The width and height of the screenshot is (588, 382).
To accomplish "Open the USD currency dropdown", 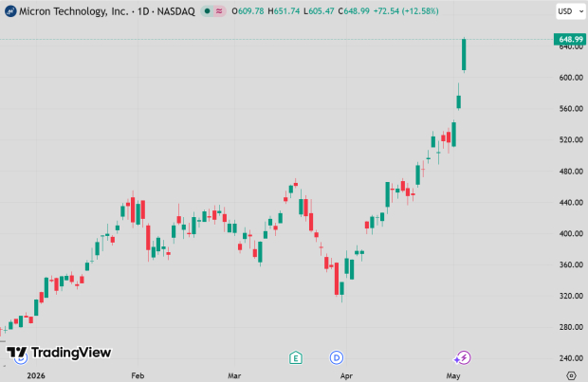I will tap(570, 11).
